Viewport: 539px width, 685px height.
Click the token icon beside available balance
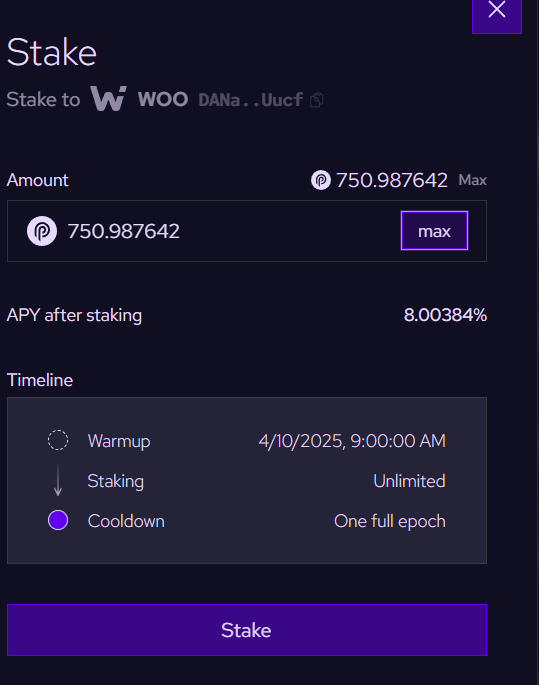click(x=321, y=180)
